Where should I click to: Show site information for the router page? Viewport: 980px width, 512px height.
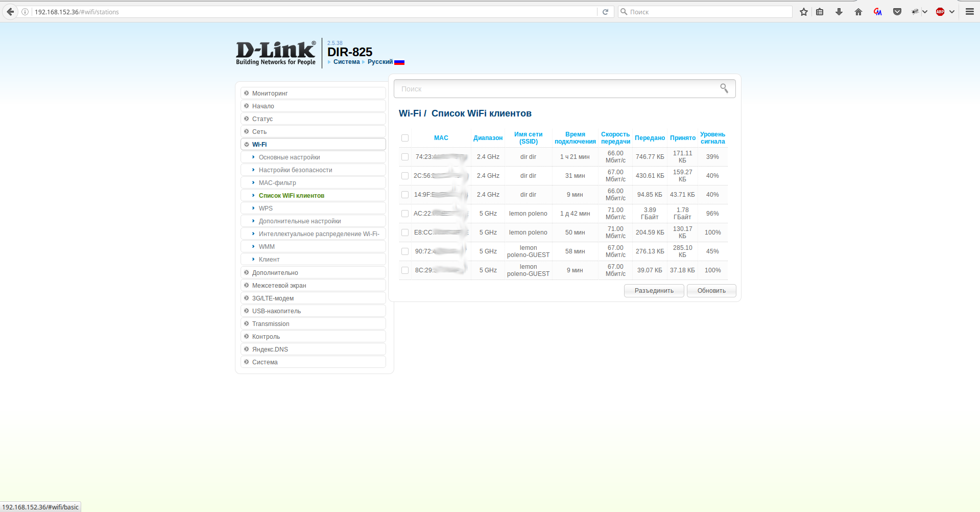click(x=25, y=12)
